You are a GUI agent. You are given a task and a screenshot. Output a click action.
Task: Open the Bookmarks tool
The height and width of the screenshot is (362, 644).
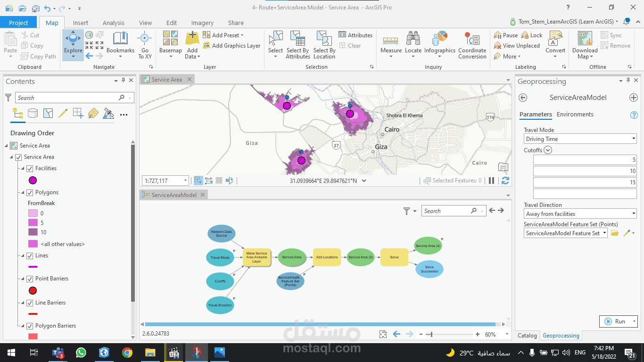coord(120,45)
